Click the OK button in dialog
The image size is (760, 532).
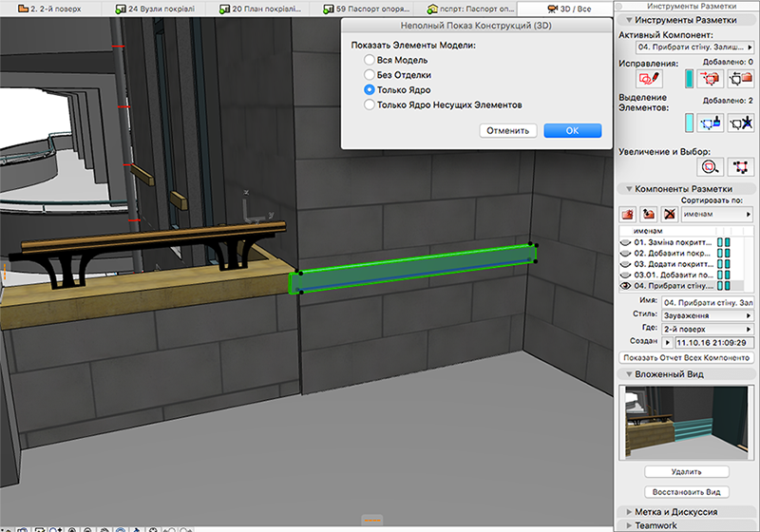coord(572,130)
